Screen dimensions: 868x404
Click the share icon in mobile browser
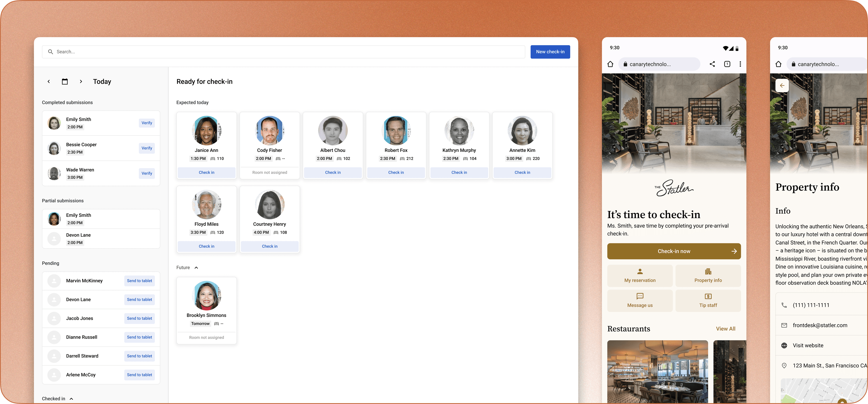pyautogui.click(x=712, y=64)
